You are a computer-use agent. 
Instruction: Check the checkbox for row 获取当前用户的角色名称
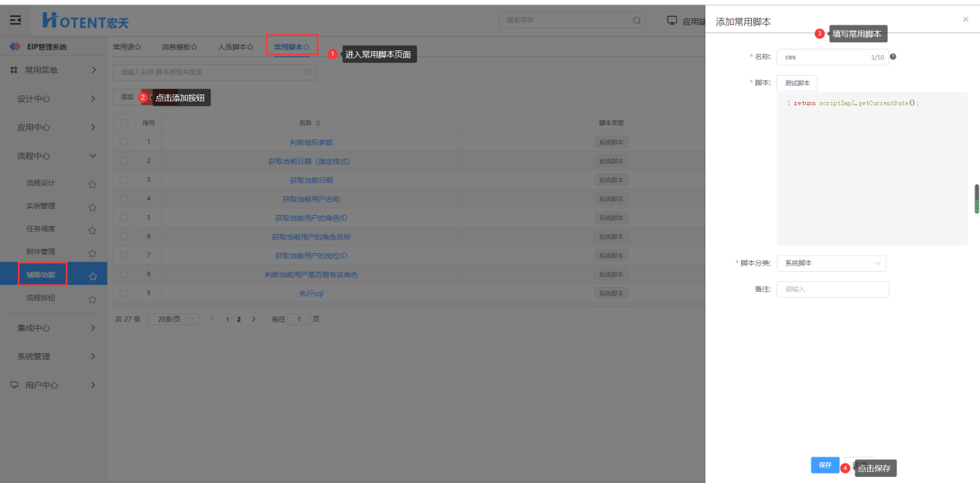coord(124,237)
